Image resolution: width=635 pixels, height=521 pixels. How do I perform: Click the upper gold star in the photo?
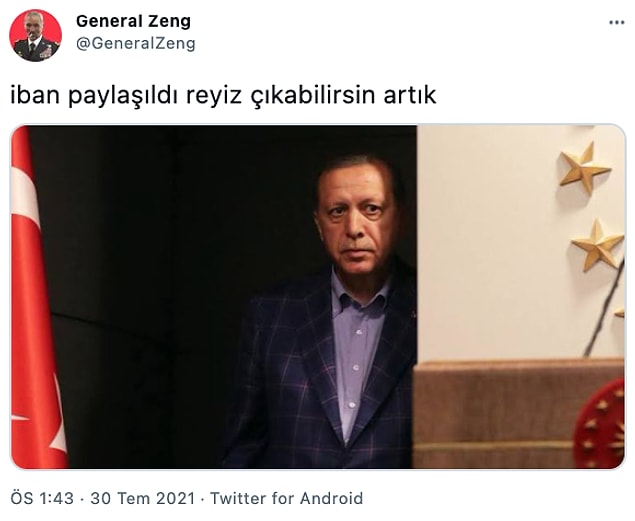coord(584,168)
